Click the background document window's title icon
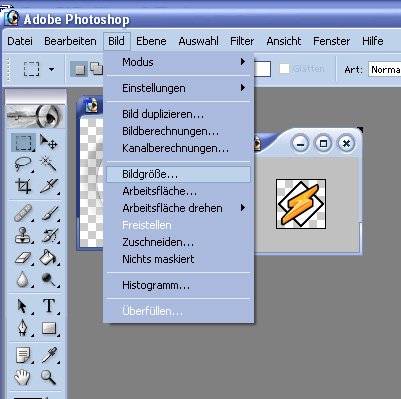 [x=90, y=106]
